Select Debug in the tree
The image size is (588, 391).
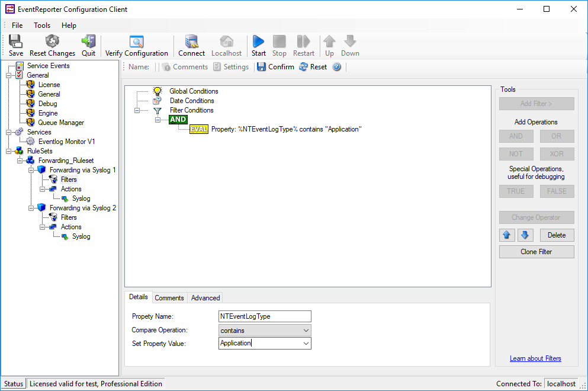coord(47,104)
